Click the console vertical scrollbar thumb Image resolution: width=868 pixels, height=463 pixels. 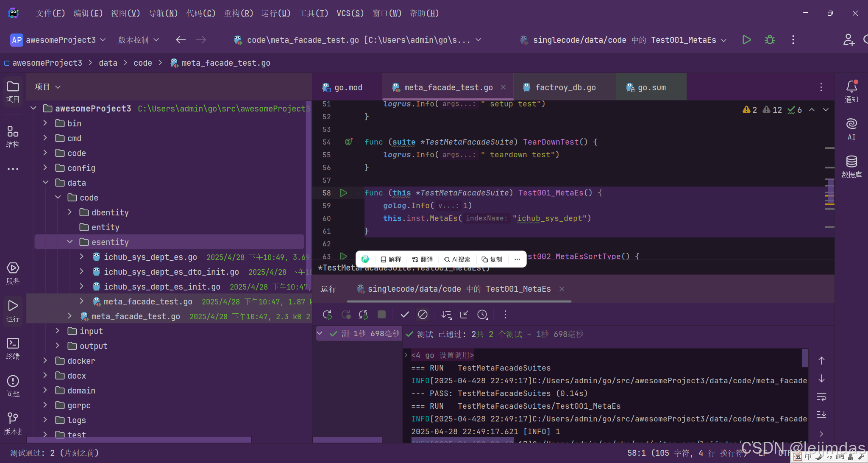pos(805,358)
